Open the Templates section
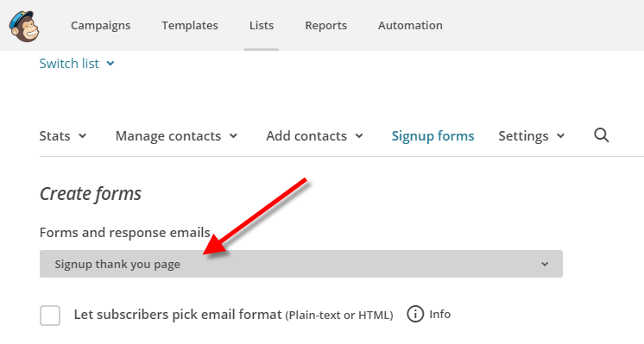The height and width of the screenshot is (344, 644). coord(190,25)
